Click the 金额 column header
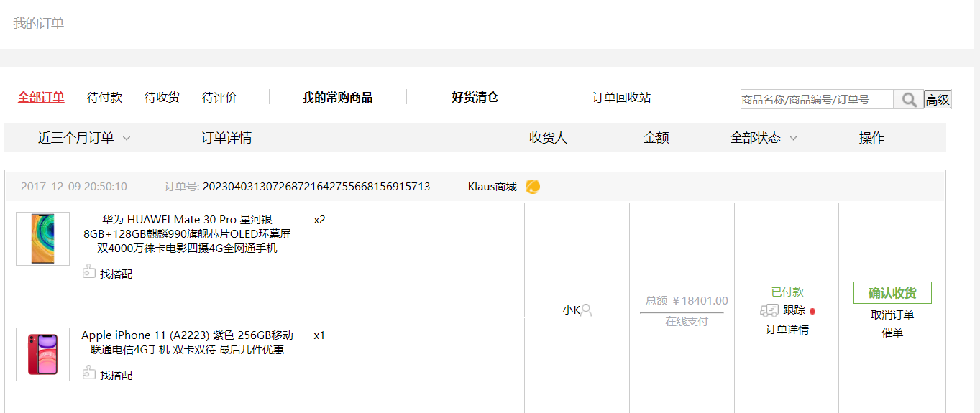 tap(656, 138)
